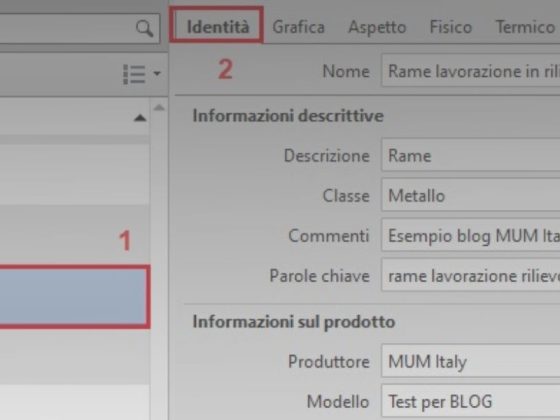Click the scrollbar up arrow

(x=159, y=108)
